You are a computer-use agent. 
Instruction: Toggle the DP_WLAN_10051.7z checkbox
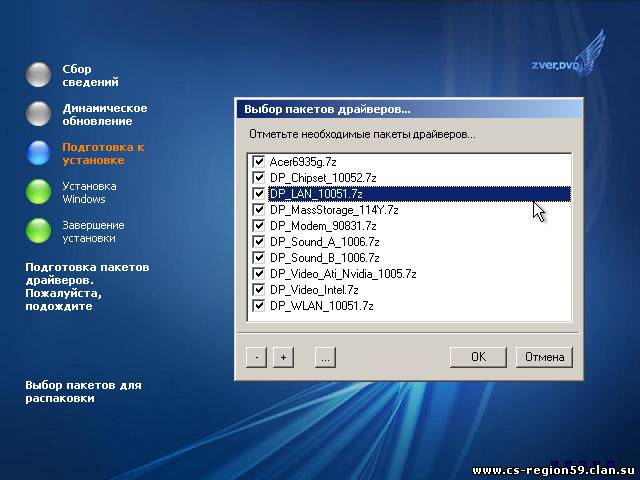(x=258, y=305)
